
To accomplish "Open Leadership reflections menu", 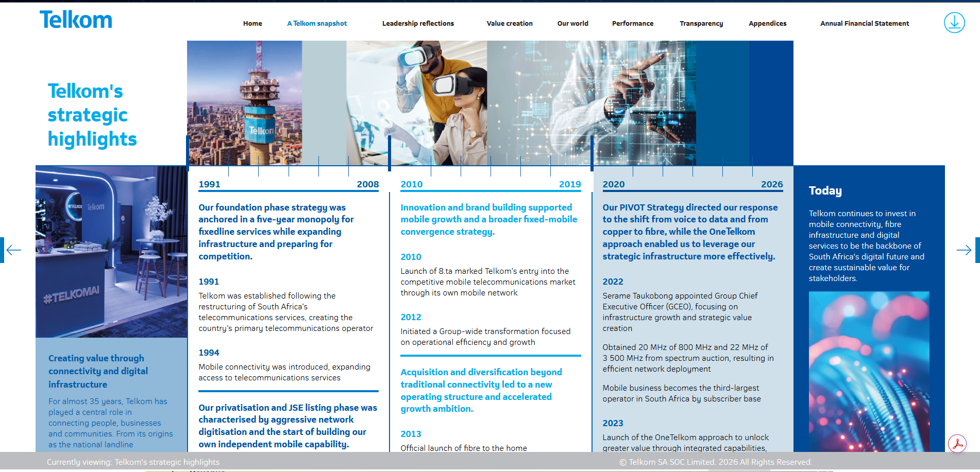I will click(418, 23).
